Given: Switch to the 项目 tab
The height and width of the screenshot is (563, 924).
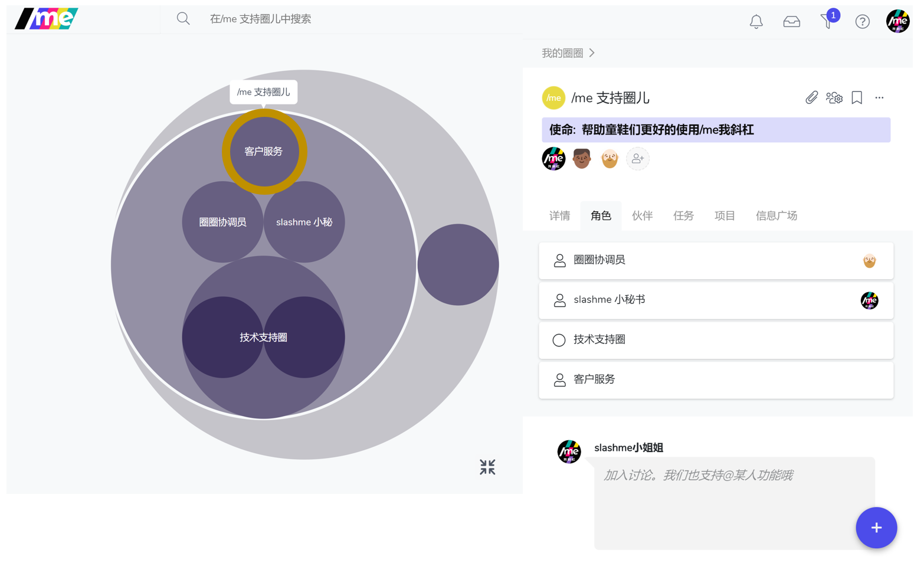Looking at the screenshot, I should pos(725,216).
